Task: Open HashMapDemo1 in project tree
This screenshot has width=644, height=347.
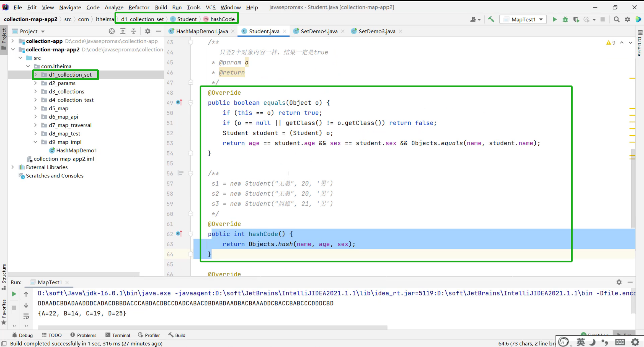Action: coord(76,150)
